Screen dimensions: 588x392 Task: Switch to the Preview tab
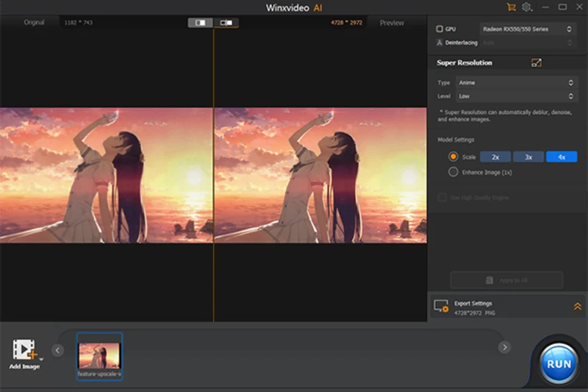tap(391, 23)
